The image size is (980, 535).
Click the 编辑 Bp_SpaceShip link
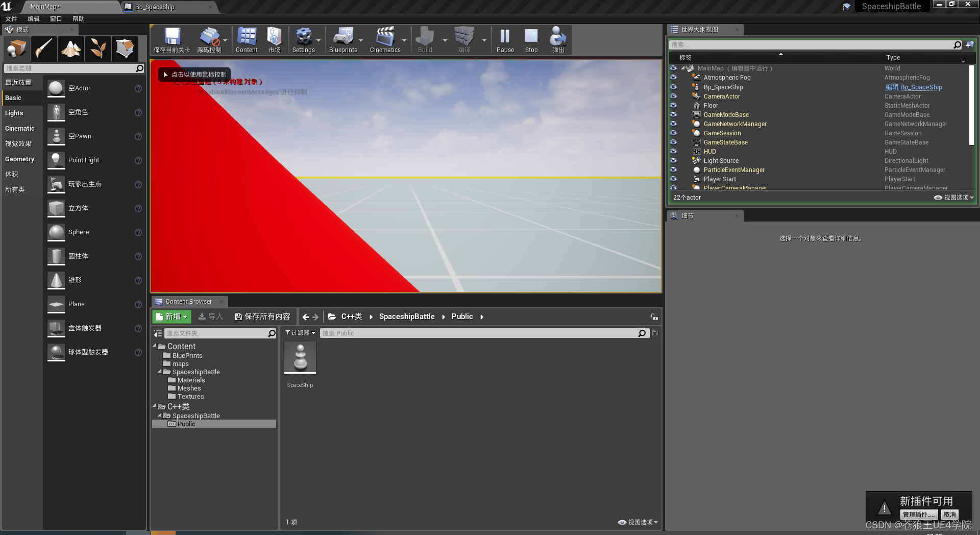[x=913, y=87]
